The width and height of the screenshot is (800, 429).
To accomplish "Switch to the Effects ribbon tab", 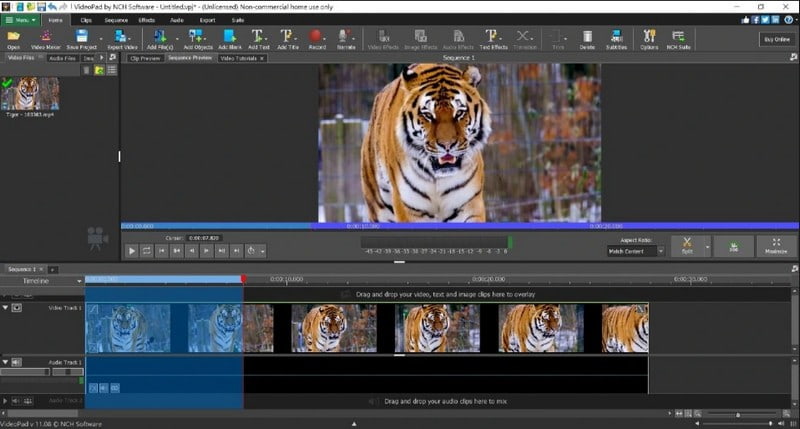I will click(x=146, y=20).
